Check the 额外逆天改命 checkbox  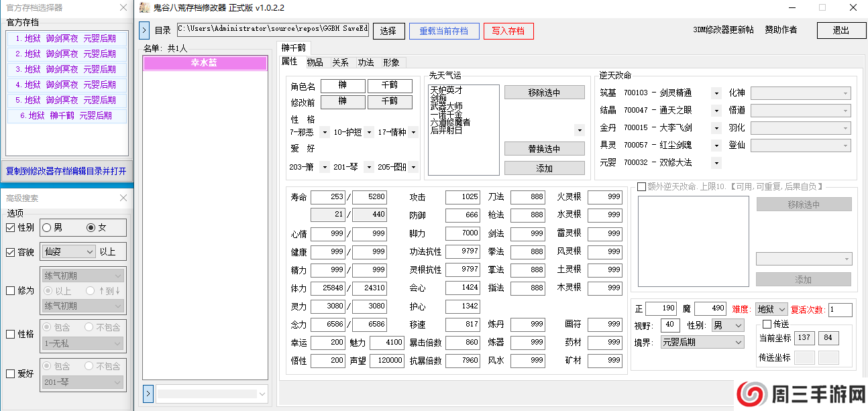pyautogui.click(x=640, y=187)
